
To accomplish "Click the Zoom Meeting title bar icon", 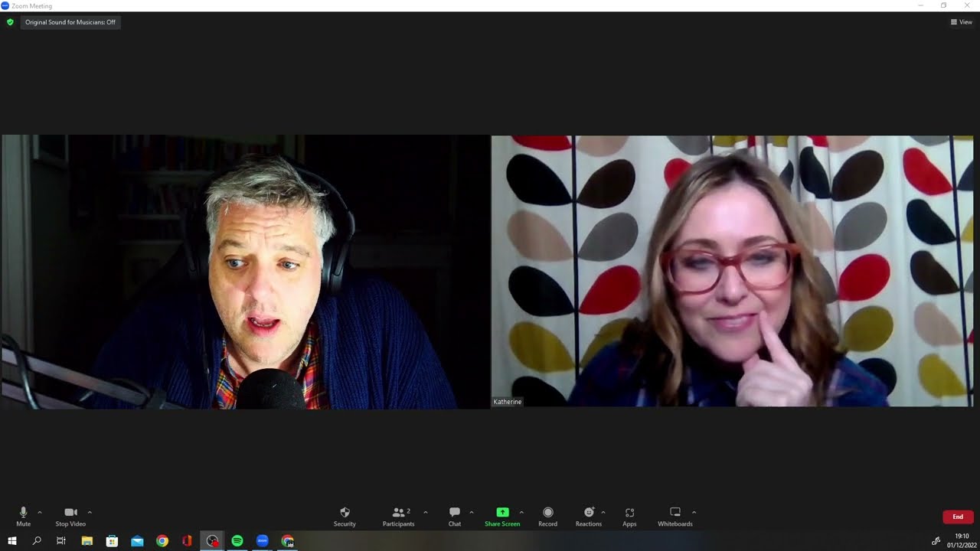I will pos(5,5).
